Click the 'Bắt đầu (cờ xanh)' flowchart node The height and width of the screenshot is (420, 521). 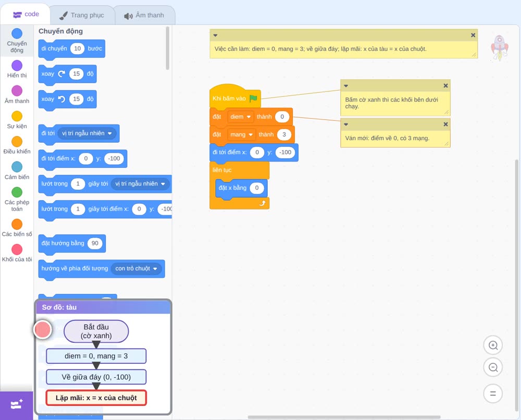pos(96,331)
